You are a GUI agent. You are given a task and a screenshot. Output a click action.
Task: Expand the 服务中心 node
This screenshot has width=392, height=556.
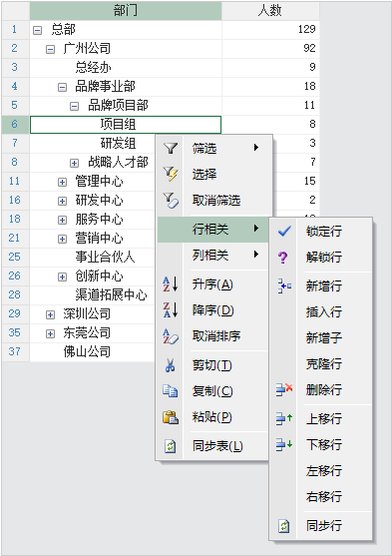(x=62, y=221)
